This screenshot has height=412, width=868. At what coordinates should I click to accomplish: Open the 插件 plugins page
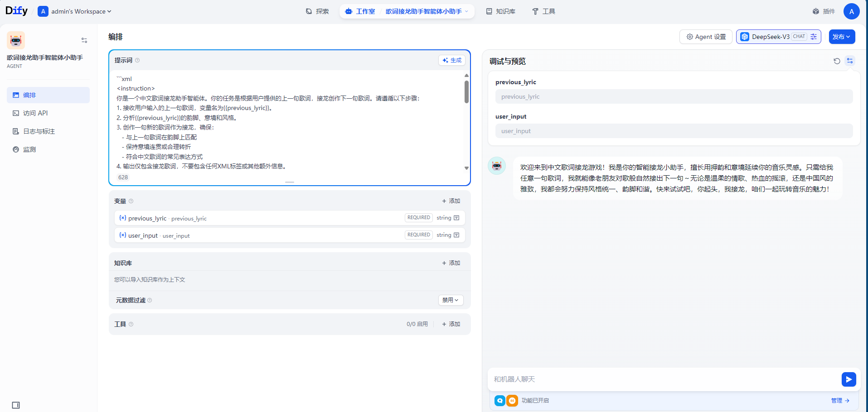tap(824, 11)
